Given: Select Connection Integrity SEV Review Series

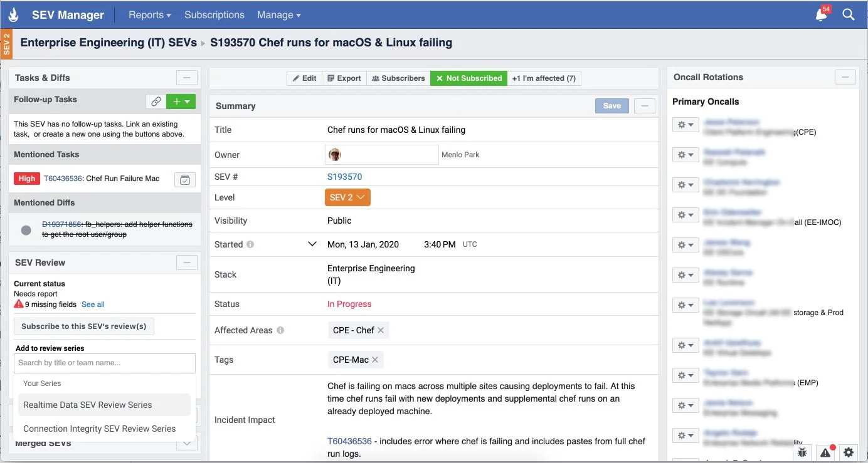Looking at the screenshot, I should click(104, 429).
